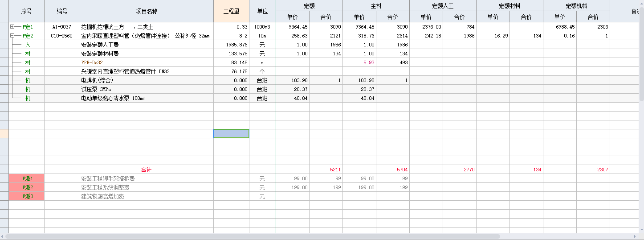Click left scroll arrow on horizontal scrollbar
This screenshot has height=240, width=644.
click(x=3, y=236)
